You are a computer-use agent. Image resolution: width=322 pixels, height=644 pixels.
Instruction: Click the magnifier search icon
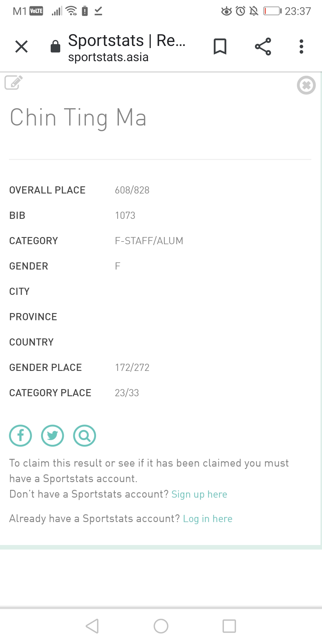coord(85,436)
